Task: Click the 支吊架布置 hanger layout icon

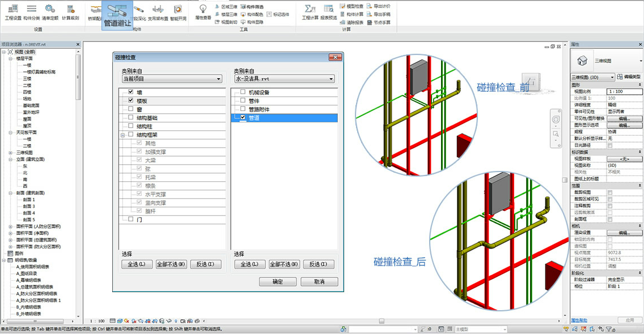Action: tap(158, 11)
